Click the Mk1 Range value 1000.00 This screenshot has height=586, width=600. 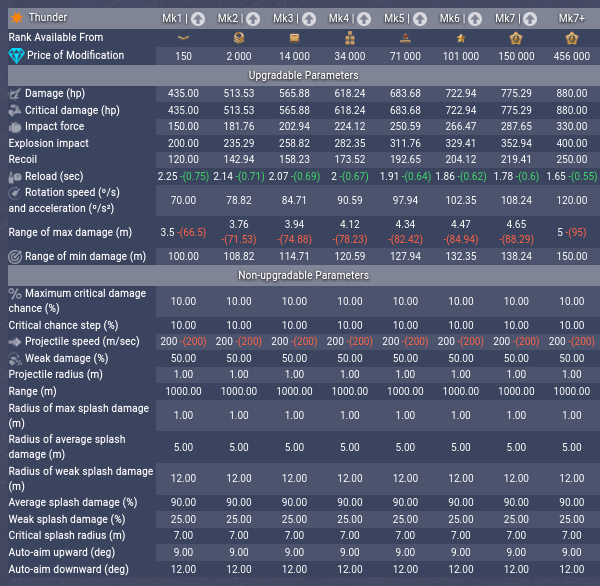pyautogui.click(x=183, y=391)
